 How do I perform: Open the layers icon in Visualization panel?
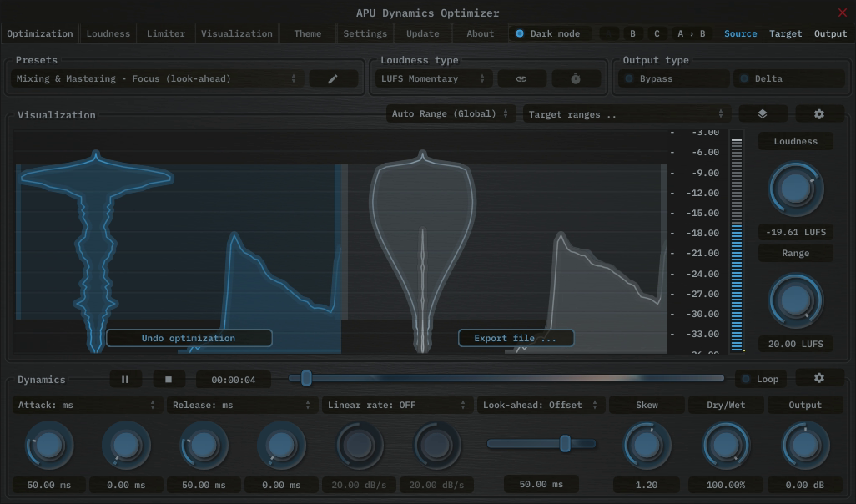pos(763,114)
